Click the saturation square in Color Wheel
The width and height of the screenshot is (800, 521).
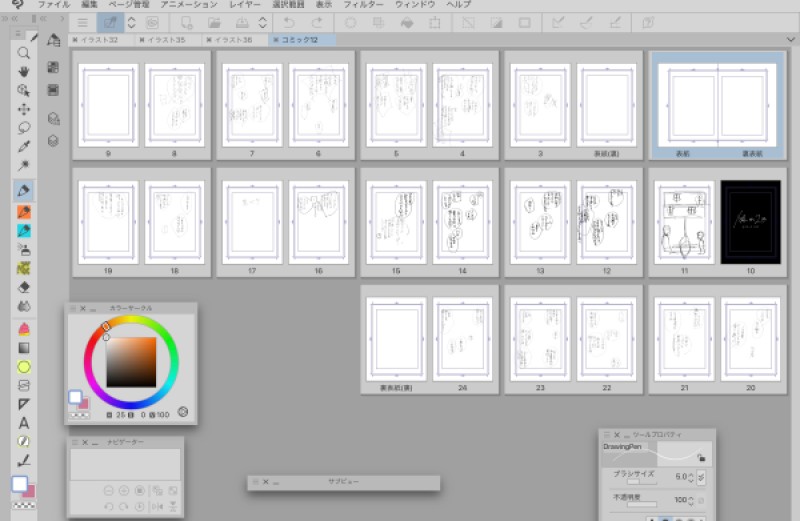pyautogui.click(x=131, y=362)
